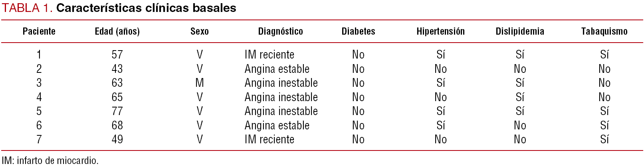Screen dimensions: 644x168
Task: Select the 'Sexo' column header
Action: pyautogui.click(x=199, y=31)
